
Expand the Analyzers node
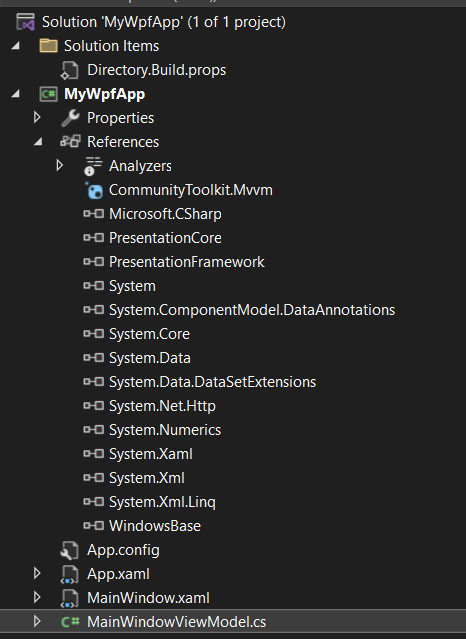60,165
